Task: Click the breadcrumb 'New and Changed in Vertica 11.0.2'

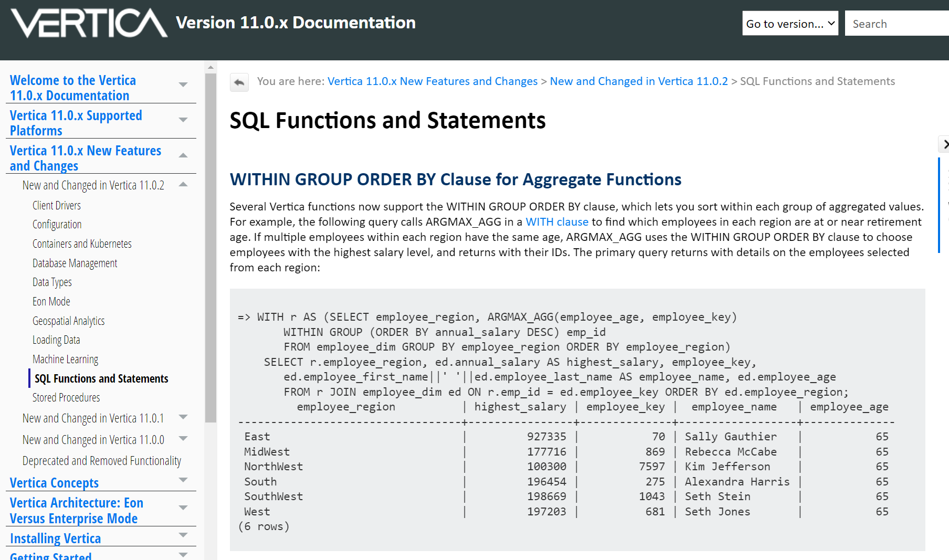Action: click(638, 81)
